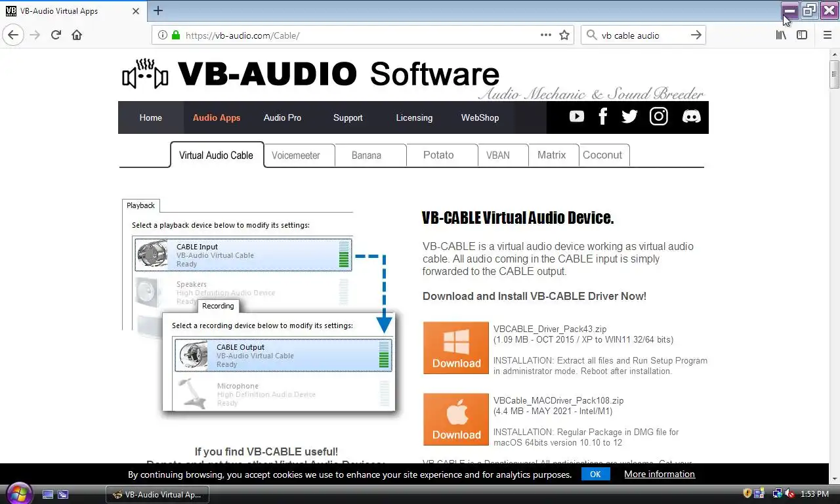This screenshot has height=504, width=840.
Task: Click the taskbar clock showing 1:53 PM
Action: click(814, 494)
